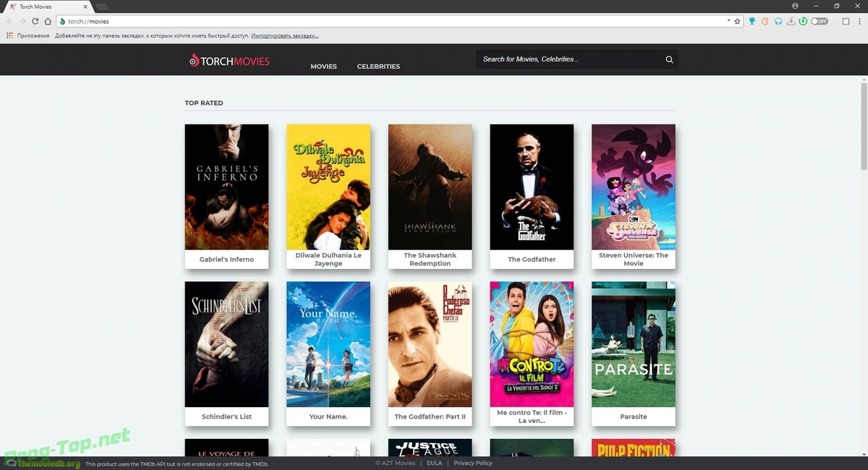868x470 pixels.
Task: Open the Your Name. anime poster
Action: coord(328,344)
